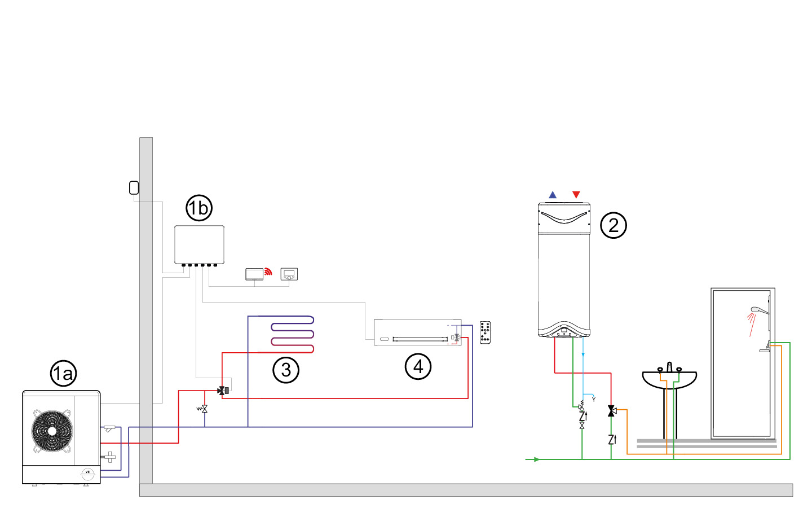Screen dimensions: 812x508
Task: Select the 1b circled label
Action: point(199,208)
